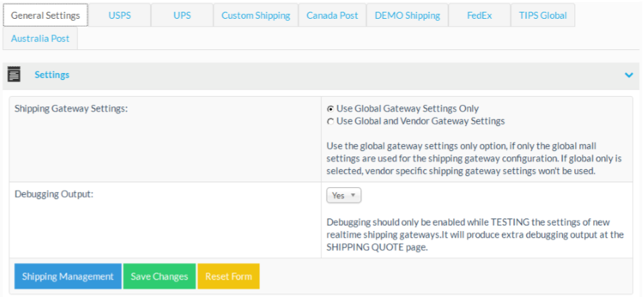
Task: Click the Settings panel list icon
Action: point(14,75)
